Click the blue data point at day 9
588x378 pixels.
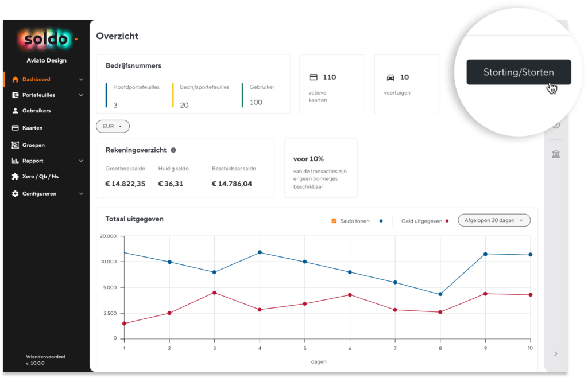pyautogui.click(x=485, y=254)
